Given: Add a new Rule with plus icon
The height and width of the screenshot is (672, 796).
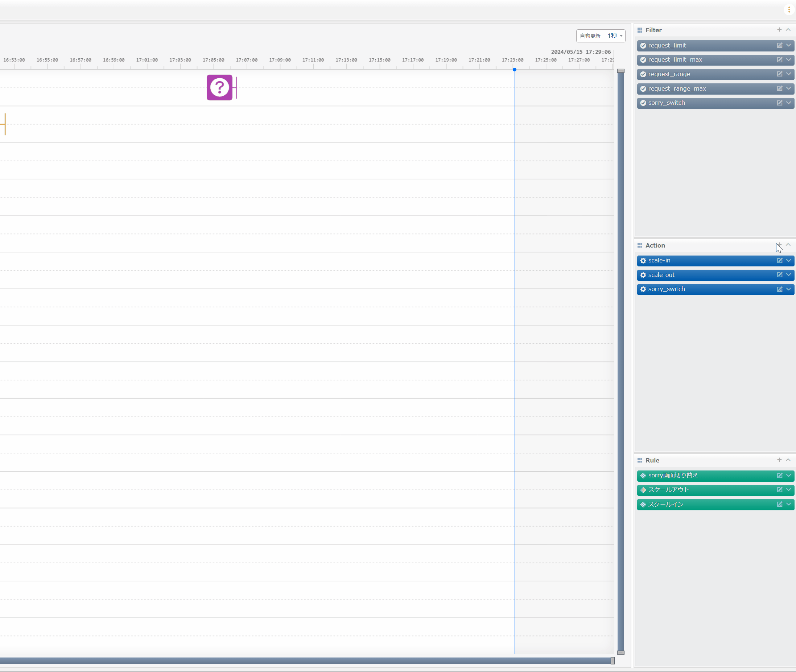Looking at the screenshot, I should pos(779,460).
